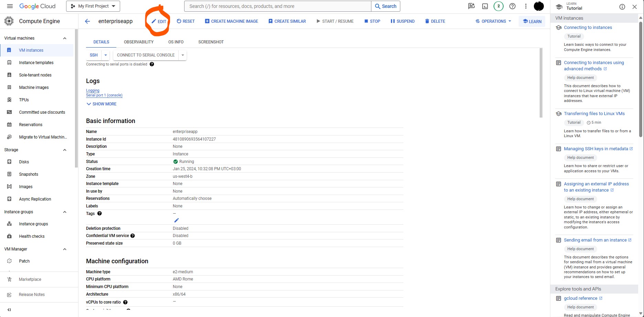Open Sole-tenant nodes in sidebar
Viewport: 644px width, 317px height.
(37, 75)
